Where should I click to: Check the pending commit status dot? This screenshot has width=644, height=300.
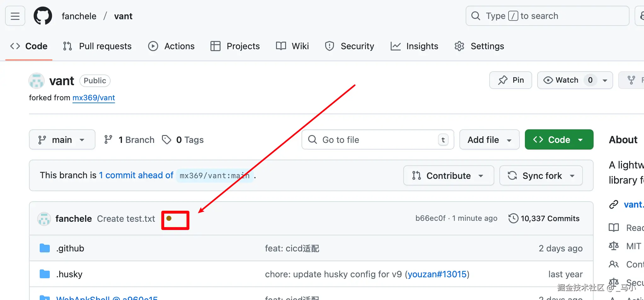(169, 218)
